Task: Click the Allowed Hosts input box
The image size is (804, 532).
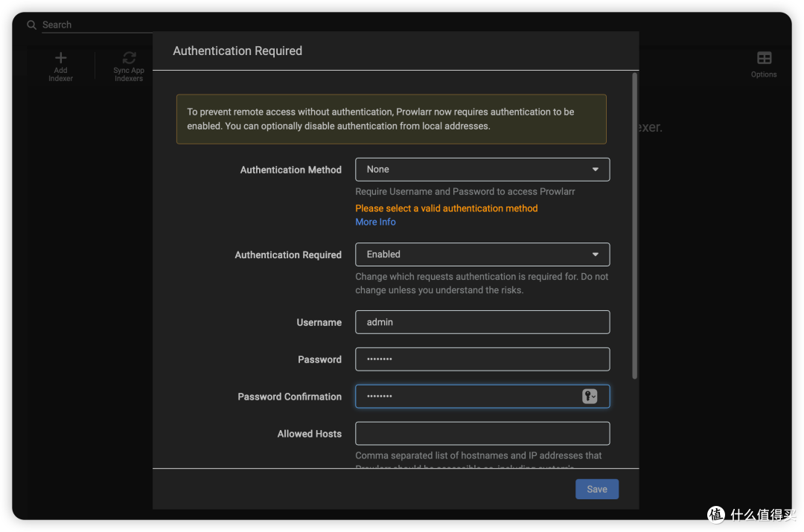Action: (x=482, y=434)
